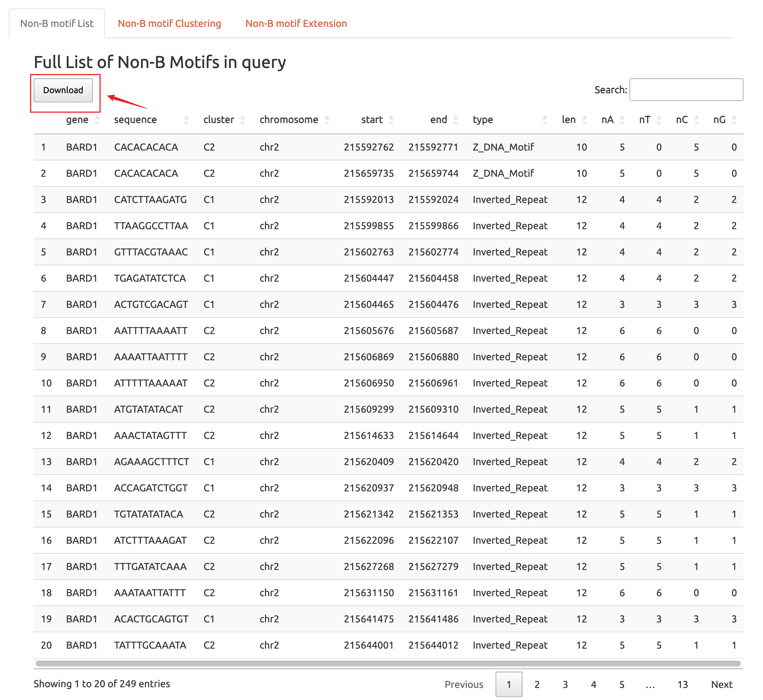Sort by cluster column arrows

tap(243, 120)
